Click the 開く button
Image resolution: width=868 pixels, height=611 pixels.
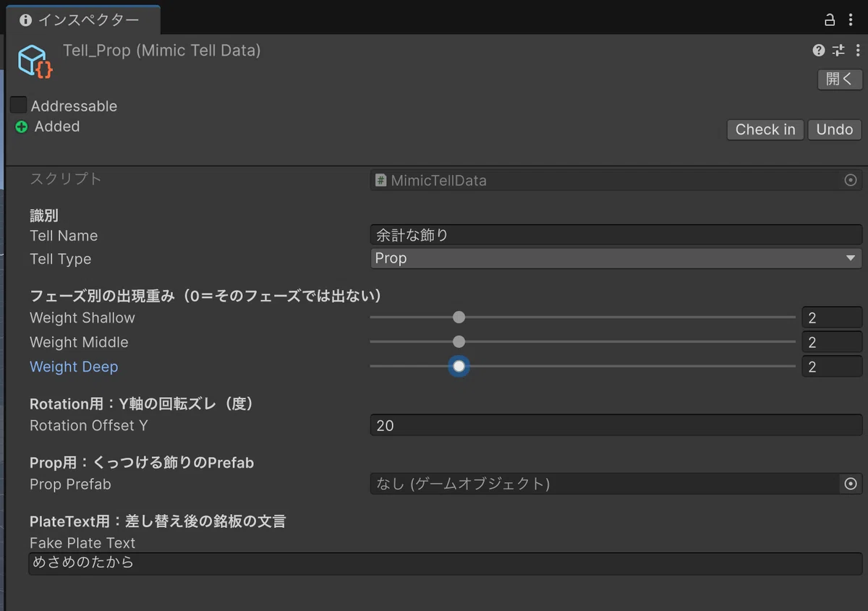point(840,79)
